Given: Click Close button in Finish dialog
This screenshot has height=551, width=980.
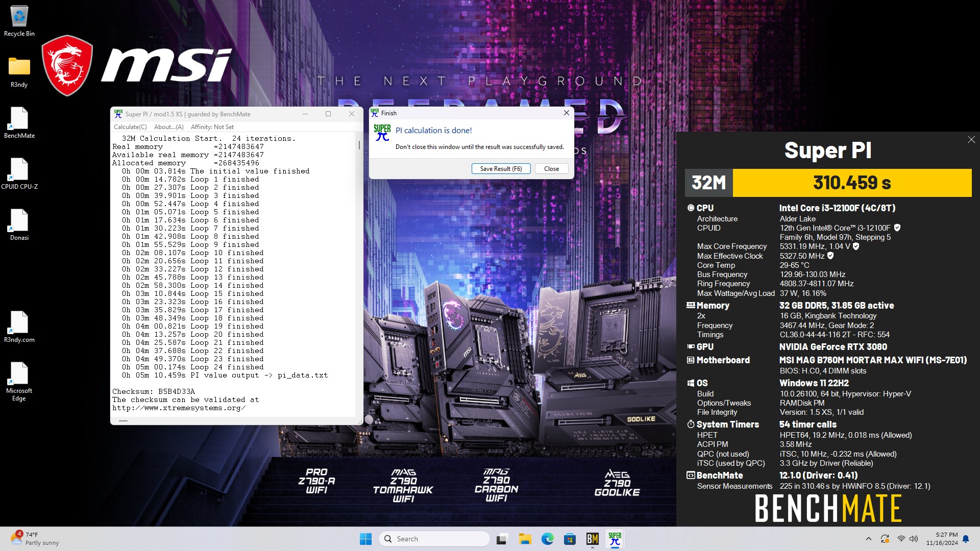Looking at the screenshot, I should point(551,169).
